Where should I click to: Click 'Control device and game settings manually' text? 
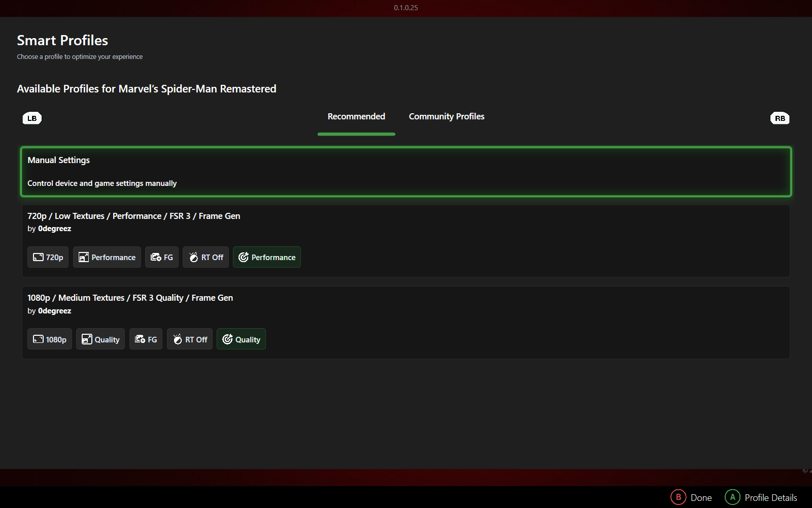[102, 183]
